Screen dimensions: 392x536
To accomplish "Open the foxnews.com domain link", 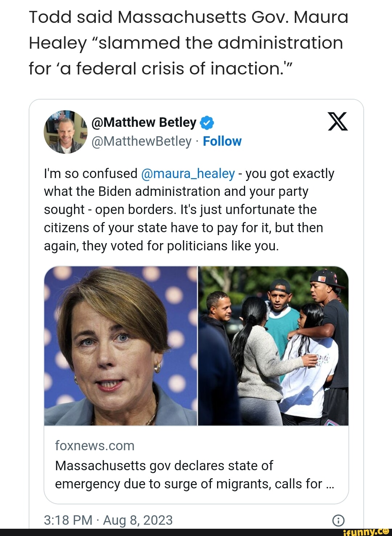I will tap(95, 446).
